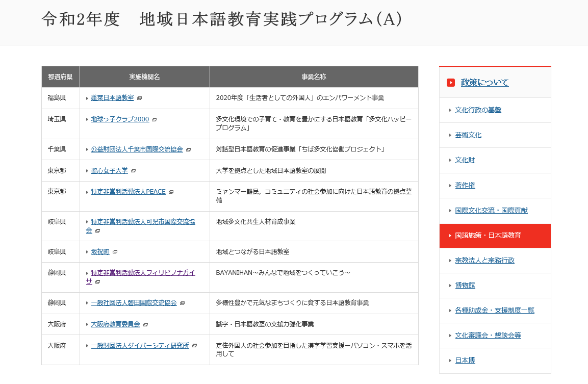Select 文化行政の基盤 in sidebar
The width and height of the screenshot is (588, 384).
[x=478, y=110]
